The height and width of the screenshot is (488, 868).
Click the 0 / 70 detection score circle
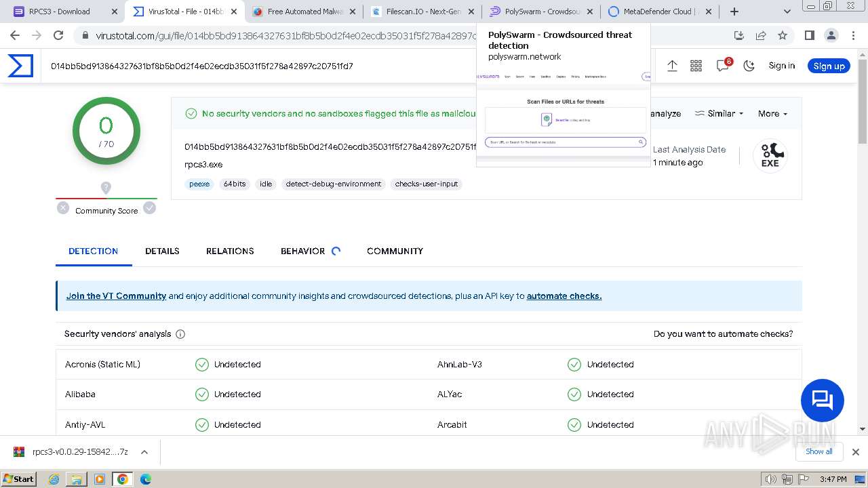[x=106, y=131]
